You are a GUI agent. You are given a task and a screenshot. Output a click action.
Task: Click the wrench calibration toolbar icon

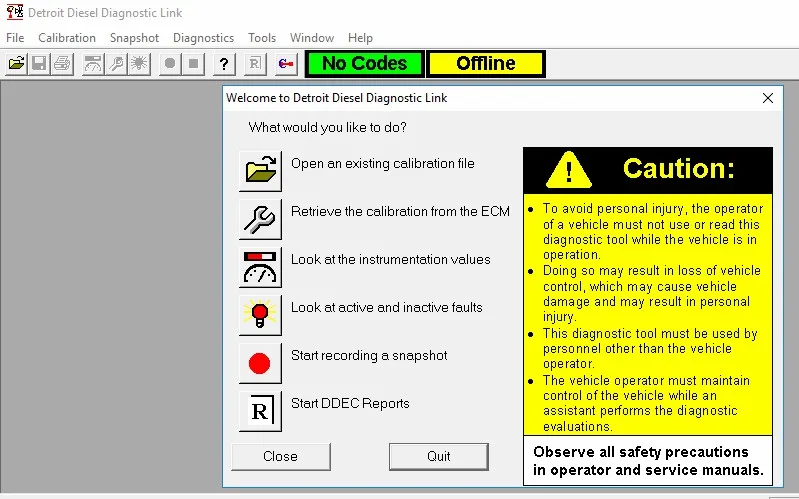(x=116, y=64)
